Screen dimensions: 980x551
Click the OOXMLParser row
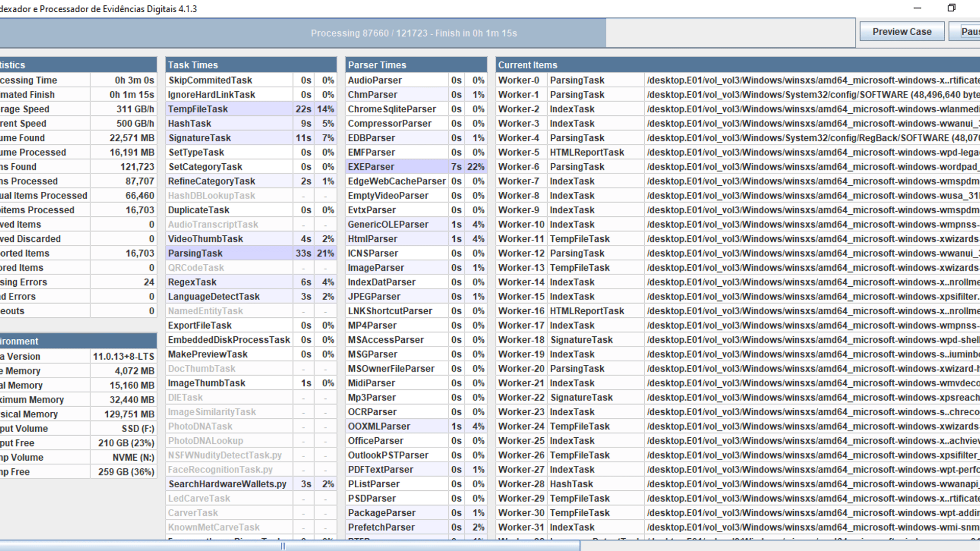point(379,427)
